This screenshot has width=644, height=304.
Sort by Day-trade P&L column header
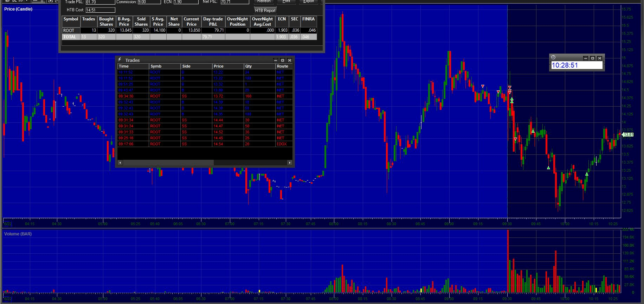(213, 21)
